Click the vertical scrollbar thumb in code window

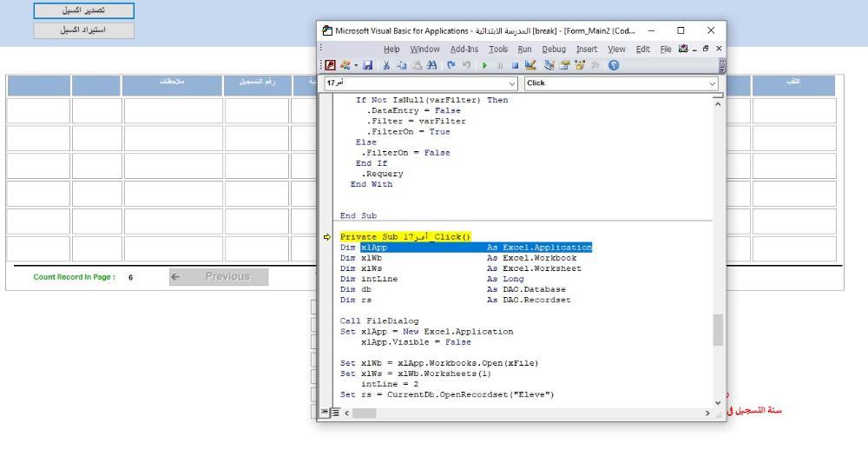[718, 330]
